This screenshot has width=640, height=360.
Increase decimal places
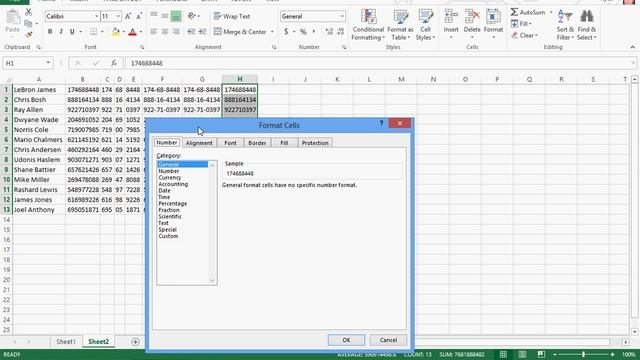[x=329, y=32]
